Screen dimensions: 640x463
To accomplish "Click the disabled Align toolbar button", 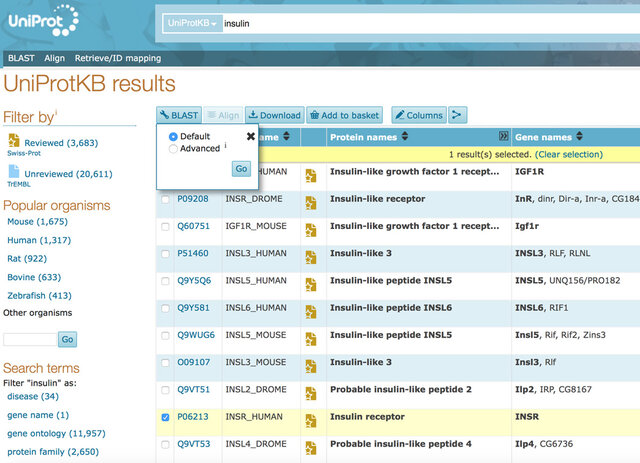I will click(x=223, y=115).
